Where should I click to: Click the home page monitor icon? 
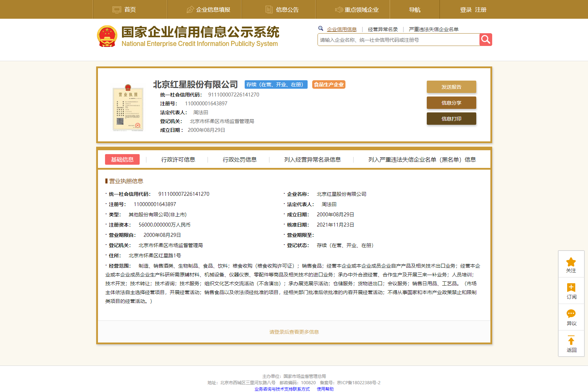[117, 10]
